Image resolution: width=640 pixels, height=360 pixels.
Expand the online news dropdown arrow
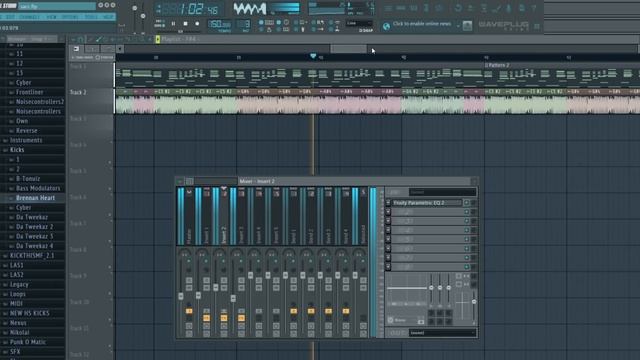[x=458, y=26]
